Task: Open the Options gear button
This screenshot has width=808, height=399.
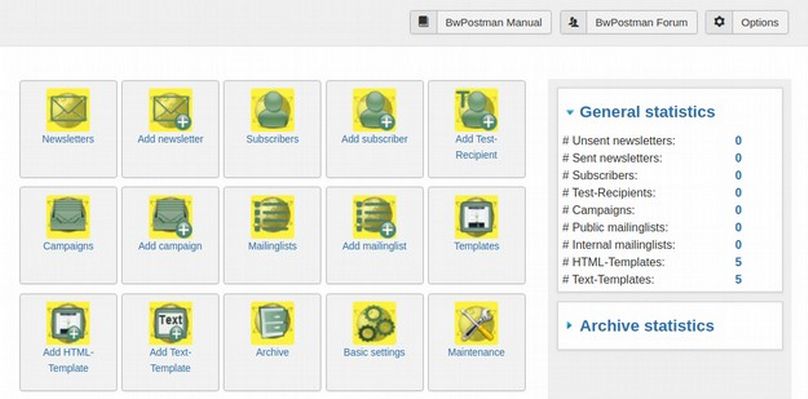Action: pos(747,23)
